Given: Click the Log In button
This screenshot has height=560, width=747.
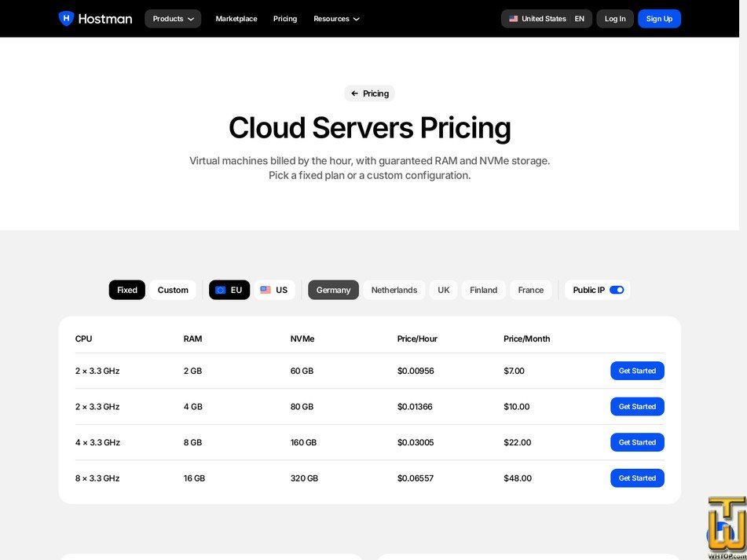Looking at the screenshot, I should (615, 19).
